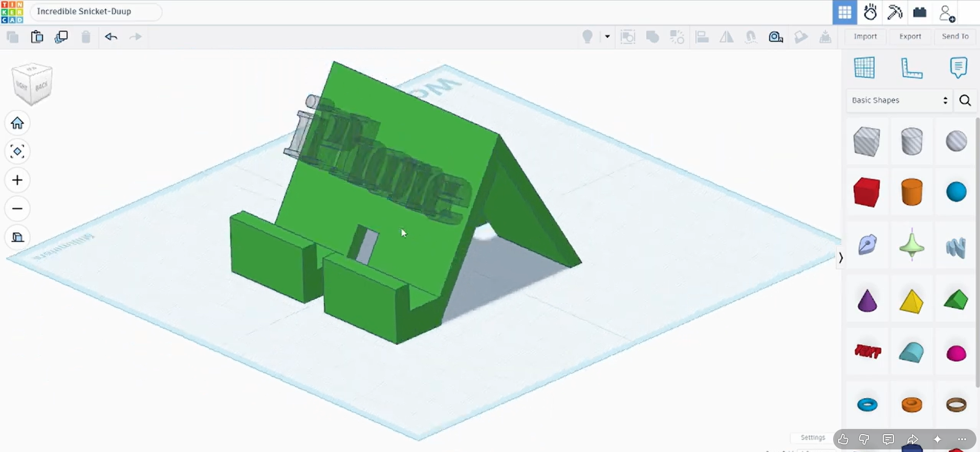Click the Home view icon
Screen dimensions: 980x452
point(17,123)
